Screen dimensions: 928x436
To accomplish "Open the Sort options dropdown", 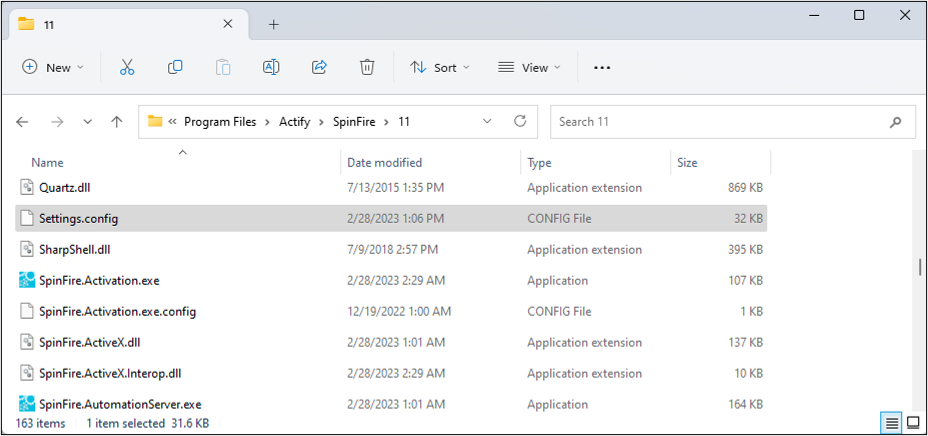I will (x=440, y=67).
